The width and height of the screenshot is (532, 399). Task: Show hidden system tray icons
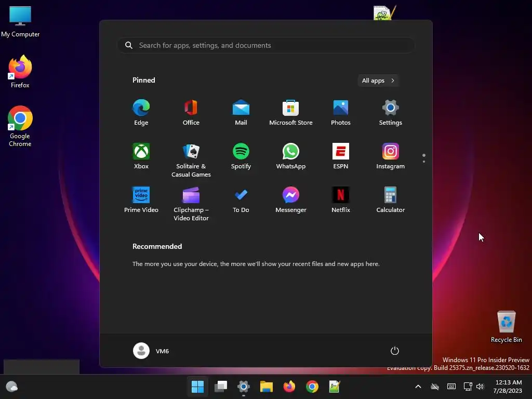click(x=418, y=387)
